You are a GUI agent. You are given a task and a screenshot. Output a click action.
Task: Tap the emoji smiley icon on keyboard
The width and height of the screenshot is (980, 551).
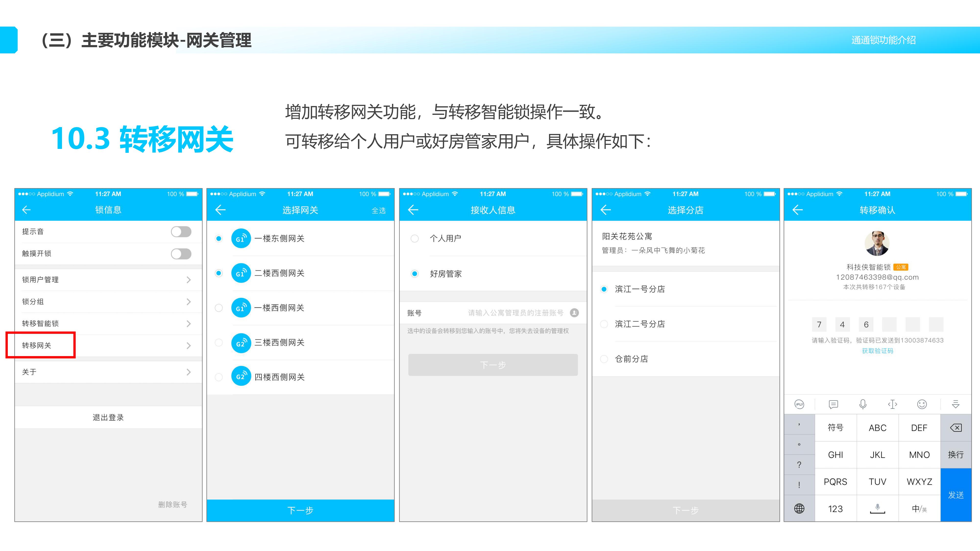(x=922, y=404)
